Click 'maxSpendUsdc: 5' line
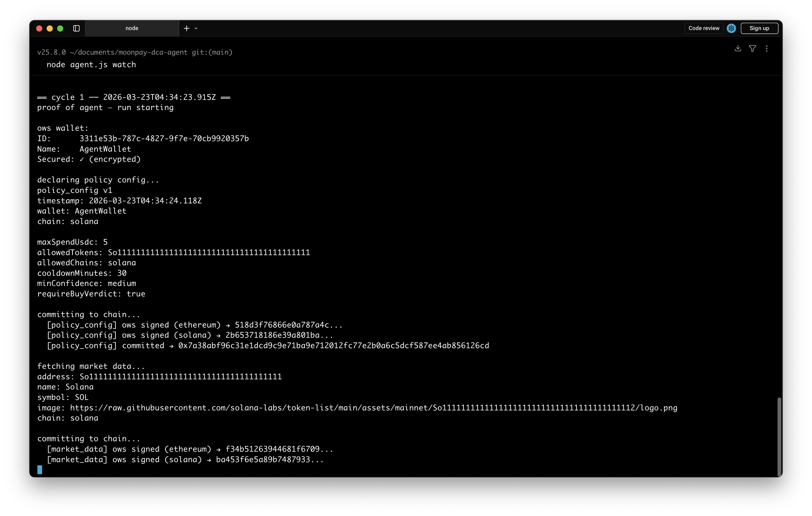This screenshot has width=812, height=516. tap(72, 242)
